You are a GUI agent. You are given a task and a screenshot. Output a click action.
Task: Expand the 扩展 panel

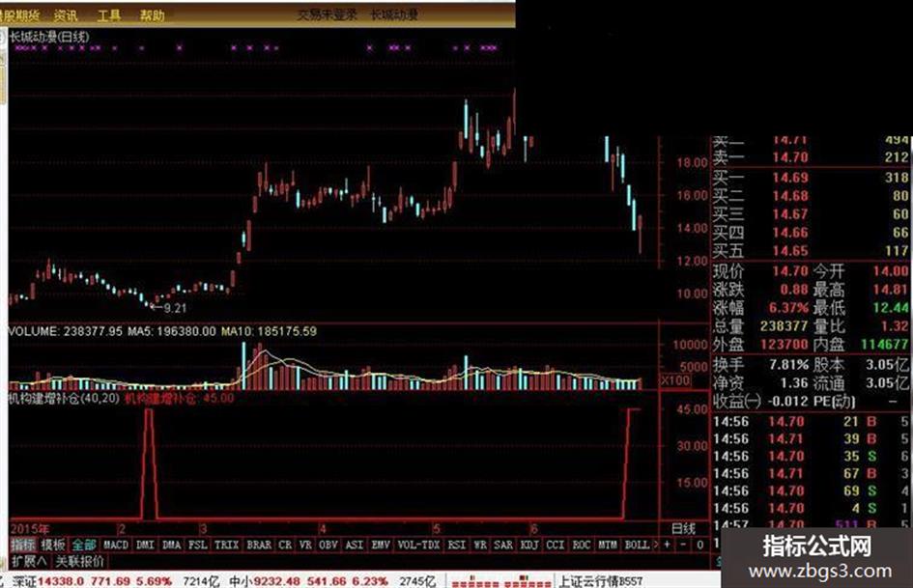coord(29,562)
